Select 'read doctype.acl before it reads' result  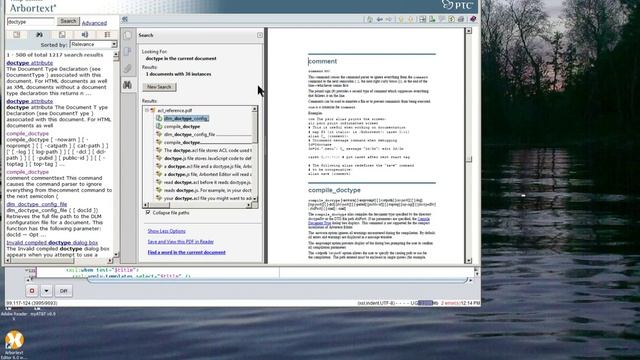click(x=208, y=182)
